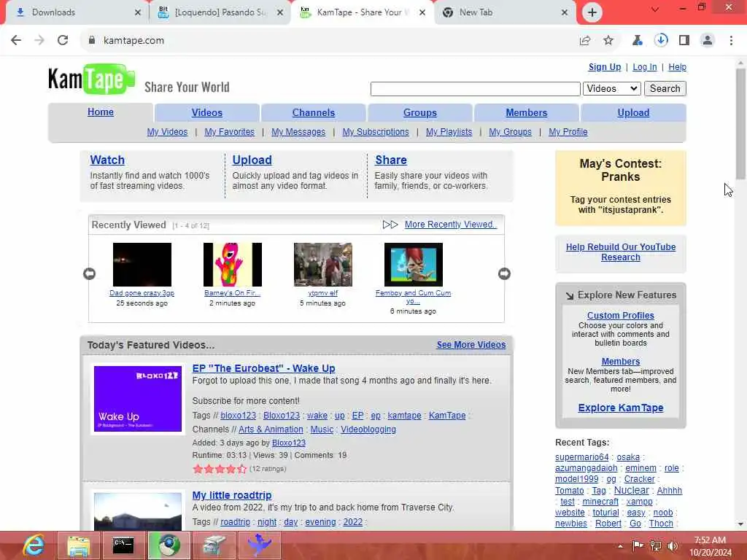The height and width of the screenshot is (560, 747).
Task: Open the Chrome three-dot menu
Action: [x=731, y=41]
